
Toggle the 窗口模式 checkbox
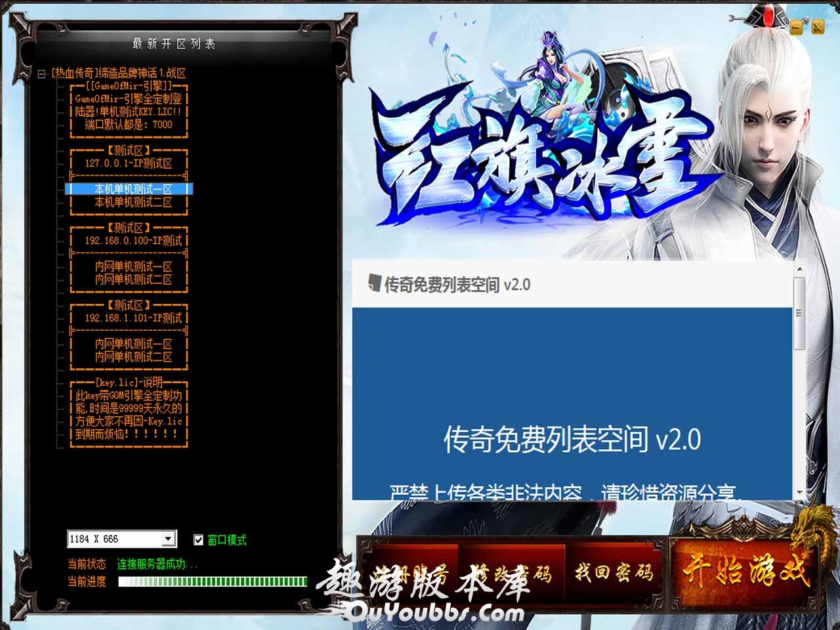(198, 540)
